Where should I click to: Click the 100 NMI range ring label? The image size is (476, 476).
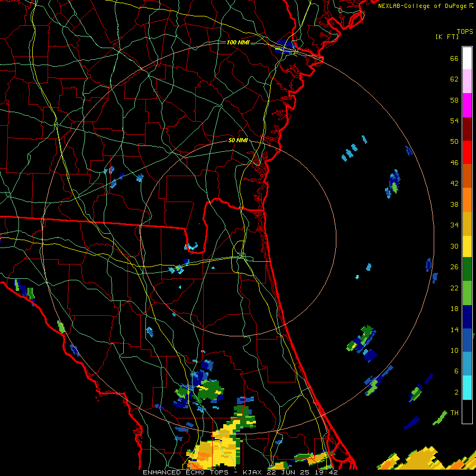pos(238,42)
